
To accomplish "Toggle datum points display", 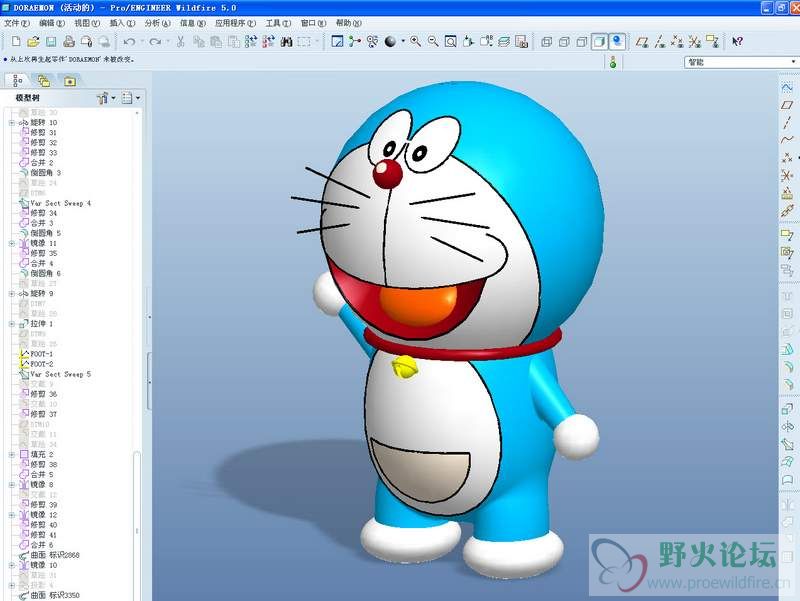I will [x=677, y=42].
